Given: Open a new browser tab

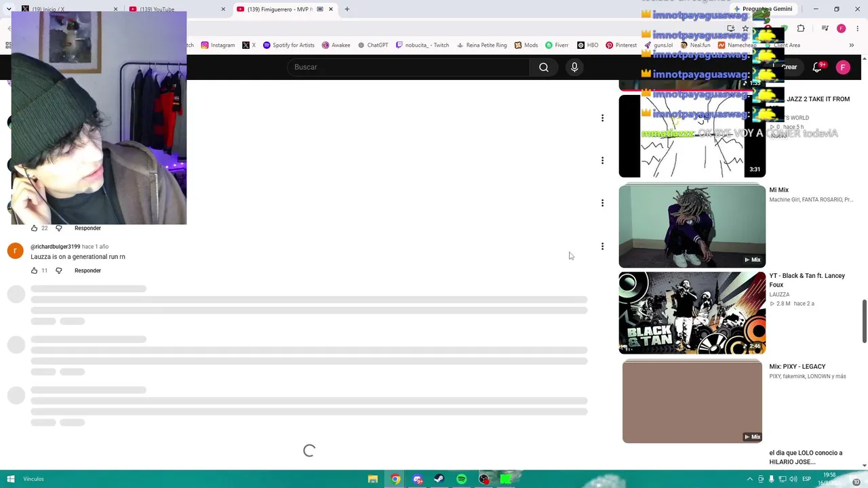Looking at the screenshot, I should click(347, 9).
